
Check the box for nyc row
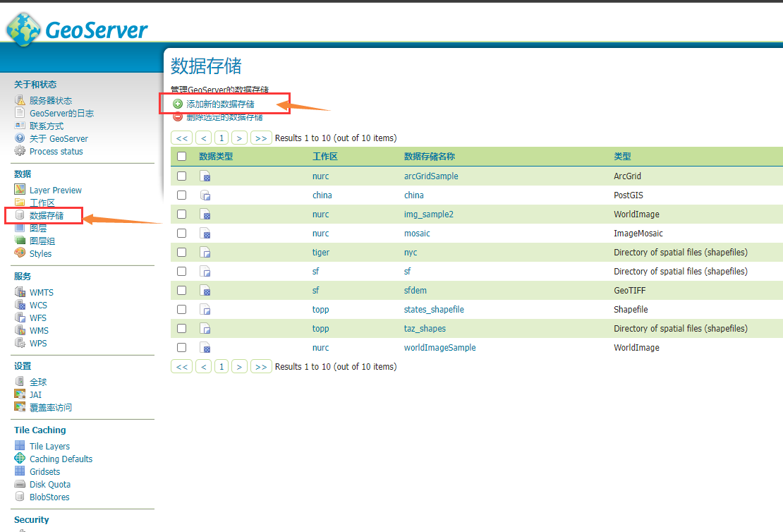pyautogui.click(x=182, y=253)
